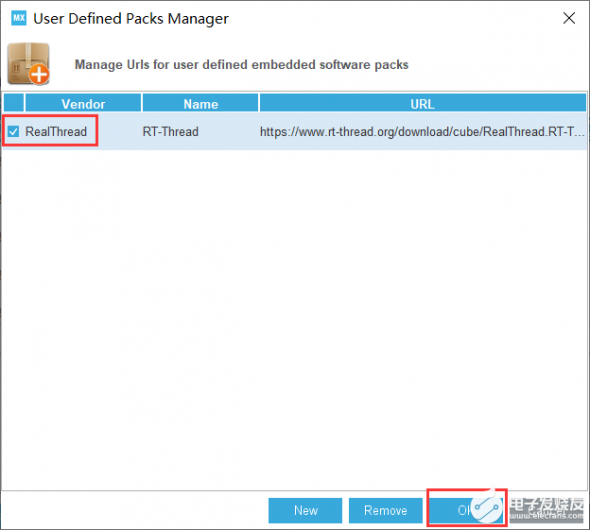Image resolution: width=590 pixels, height=530 pixels.
Task: Add a pack URL with New button
Action: pos(305,510)
